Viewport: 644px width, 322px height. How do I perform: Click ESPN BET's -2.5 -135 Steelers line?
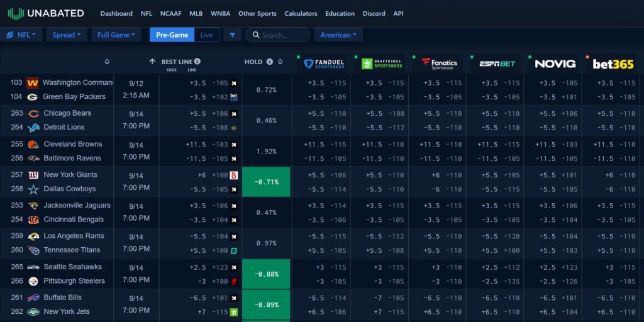(500, 282)
